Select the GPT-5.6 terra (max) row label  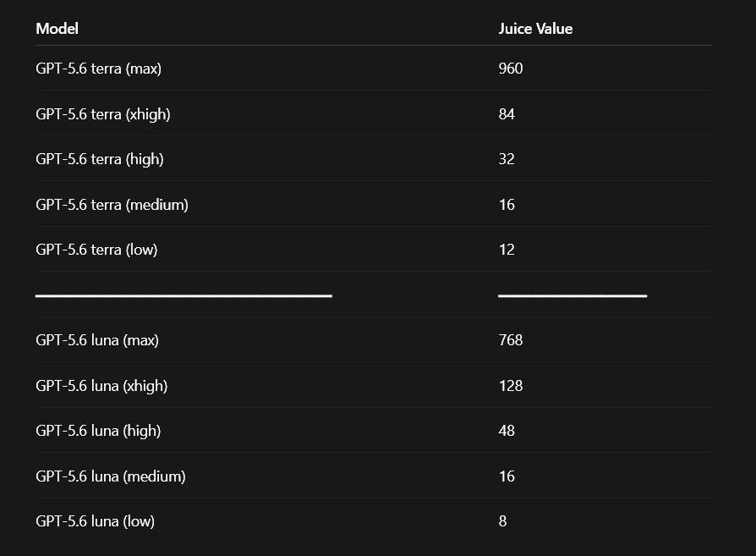(x=98, y=69)
